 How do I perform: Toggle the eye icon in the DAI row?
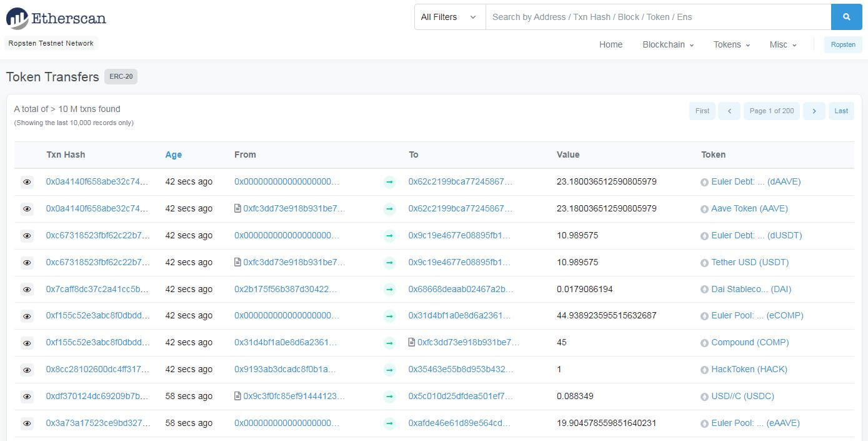pyautogui.click(x=27, y=290)
